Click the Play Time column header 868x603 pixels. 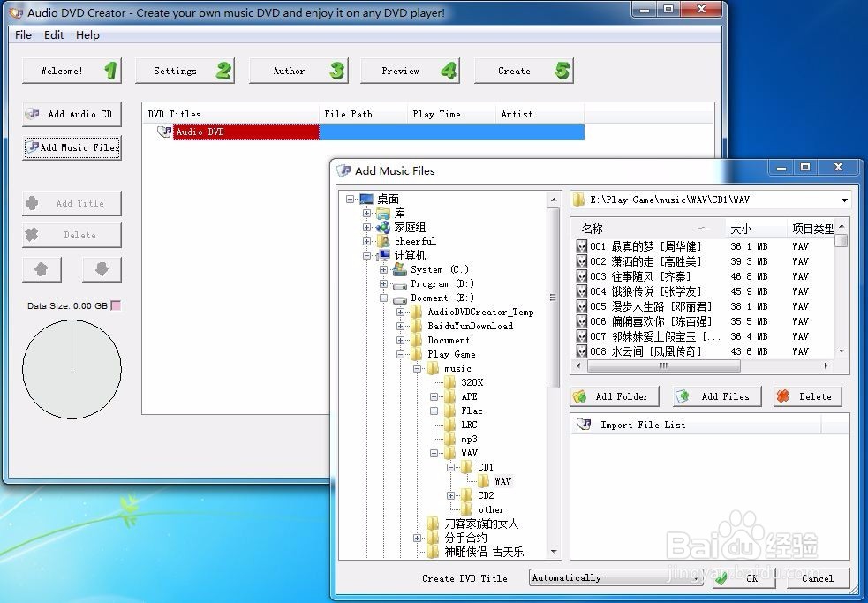click(452, 114)
